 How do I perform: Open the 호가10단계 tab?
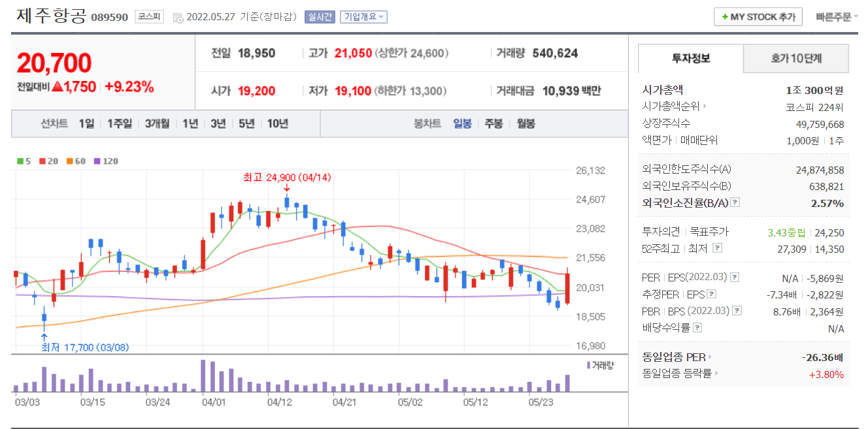796,58
